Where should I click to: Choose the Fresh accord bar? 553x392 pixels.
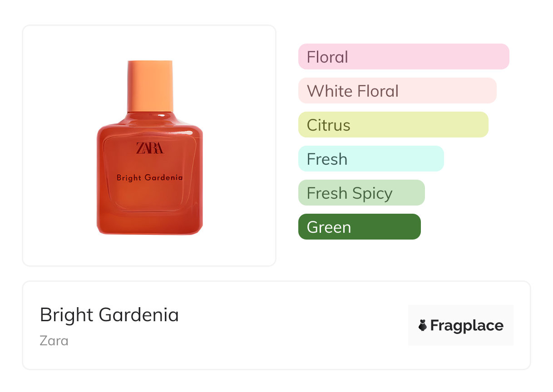pos(370,159)
